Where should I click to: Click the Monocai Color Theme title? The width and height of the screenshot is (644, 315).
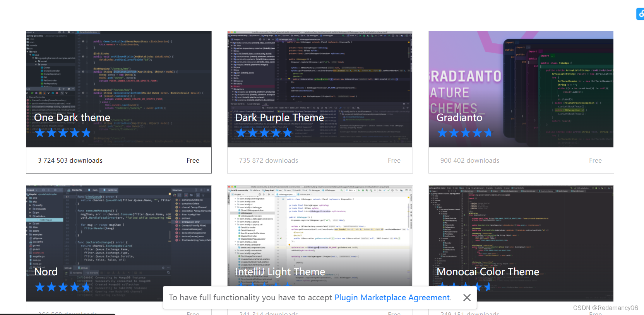488,272
